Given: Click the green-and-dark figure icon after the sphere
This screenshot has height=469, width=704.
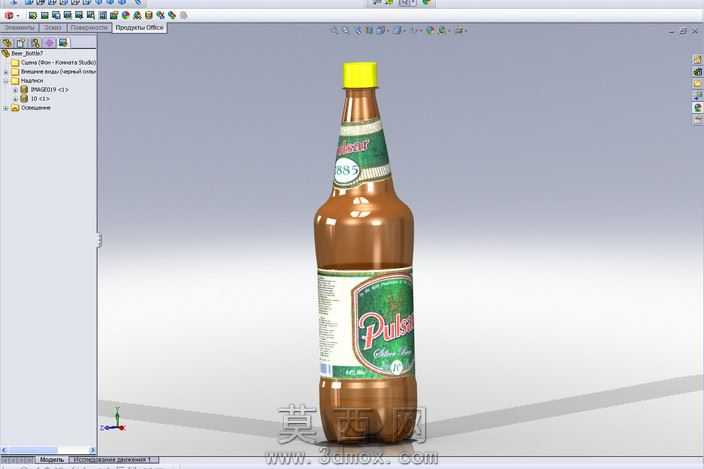Looking at the screenshot, I should 137,15.
